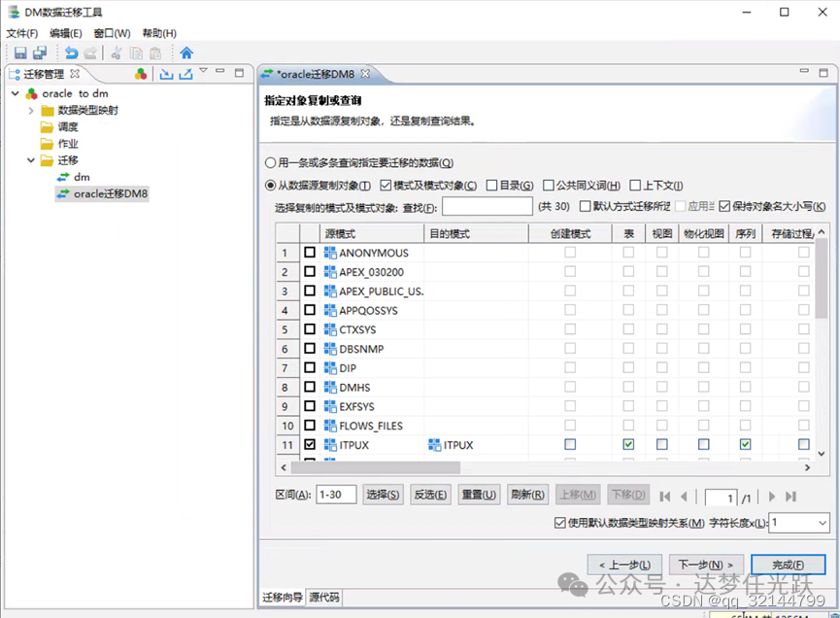This screenshot has width=840, height=618.
Task: Go to previous page of schema list
Action: coord(684,497)
